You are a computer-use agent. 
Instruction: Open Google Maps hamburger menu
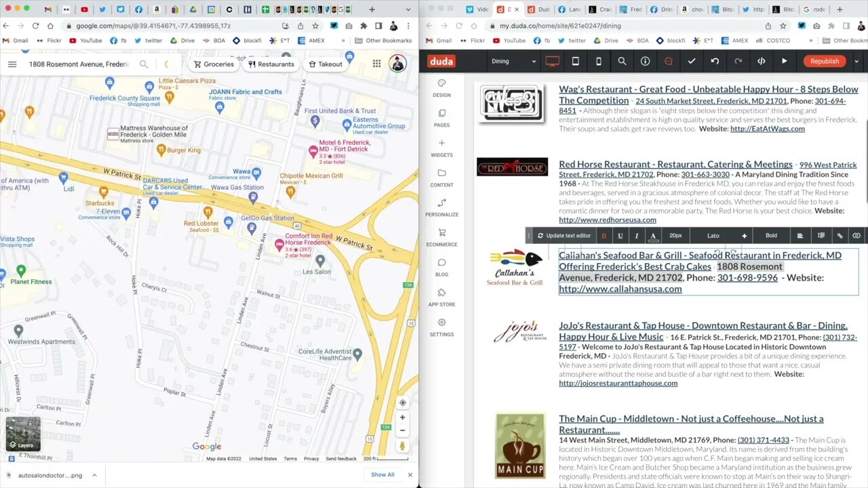12,64
